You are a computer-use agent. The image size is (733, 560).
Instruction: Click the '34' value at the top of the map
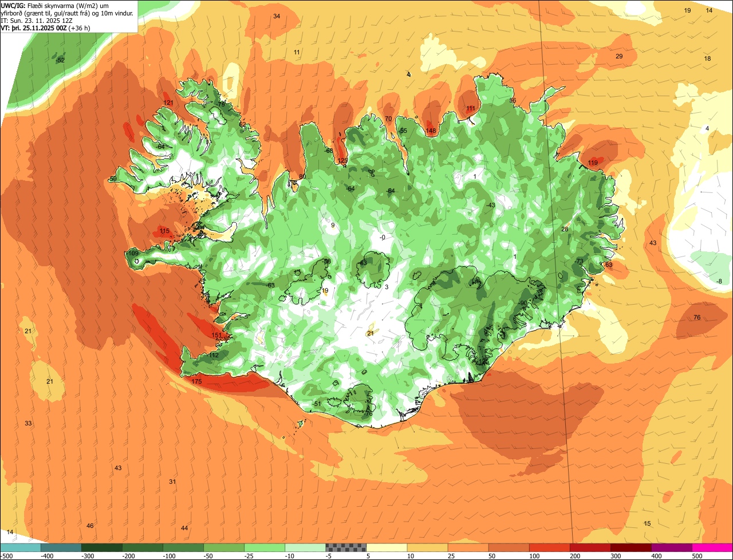point(277,16)
